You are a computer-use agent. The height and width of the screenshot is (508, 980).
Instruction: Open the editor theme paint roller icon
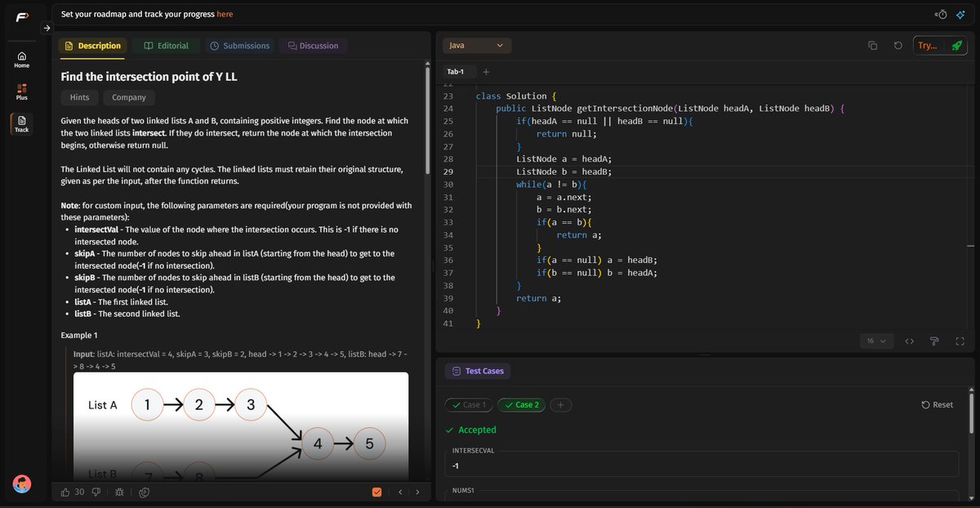(x=934, y=341)
